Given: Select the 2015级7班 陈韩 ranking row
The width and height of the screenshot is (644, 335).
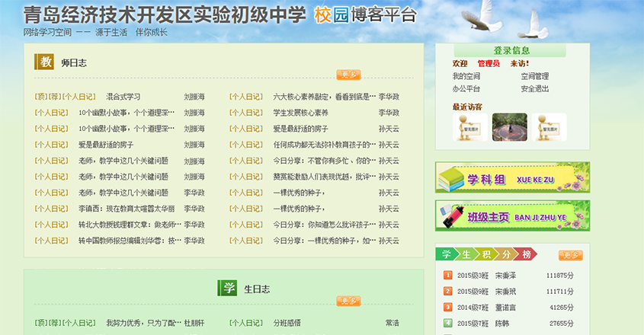Looking at the screenshot, I should pyautogui.click(x=508, y=324).
